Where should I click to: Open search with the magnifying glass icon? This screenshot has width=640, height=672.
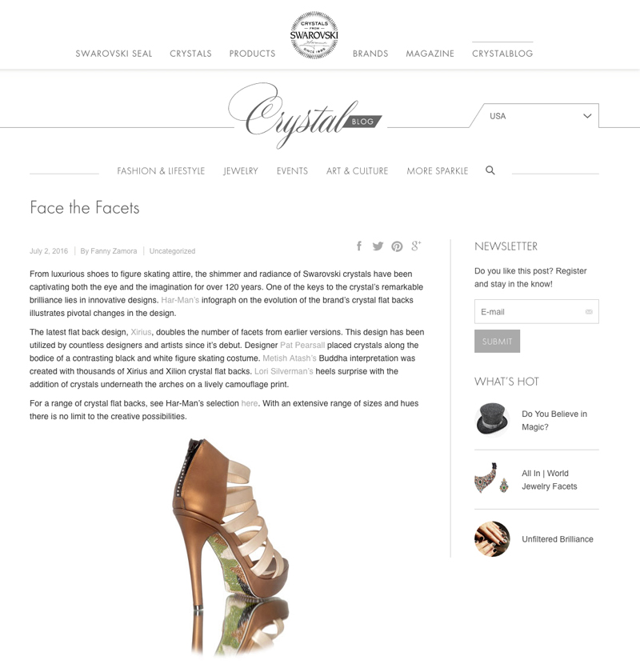[490, 170]
